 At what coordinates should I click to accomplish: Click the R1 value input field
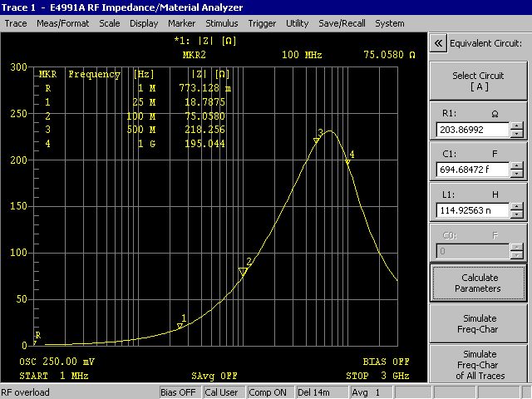[x=473, y=130]
